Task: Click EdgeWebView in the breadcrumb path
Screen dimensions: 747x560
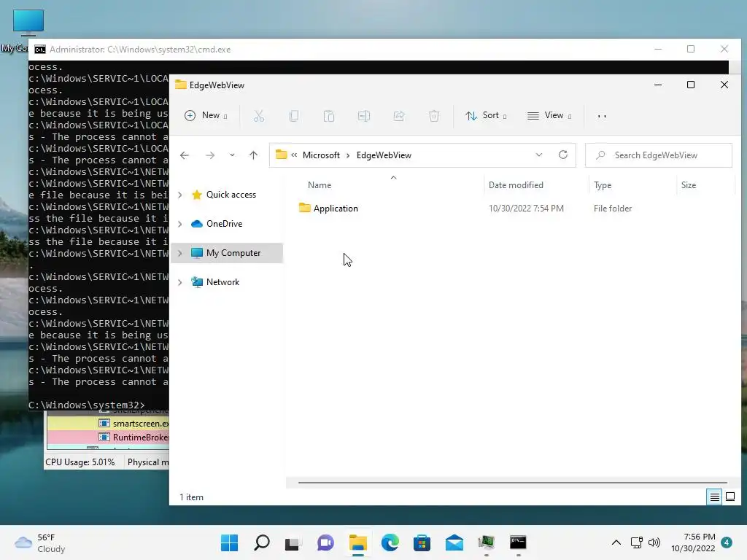Action: 384,155
